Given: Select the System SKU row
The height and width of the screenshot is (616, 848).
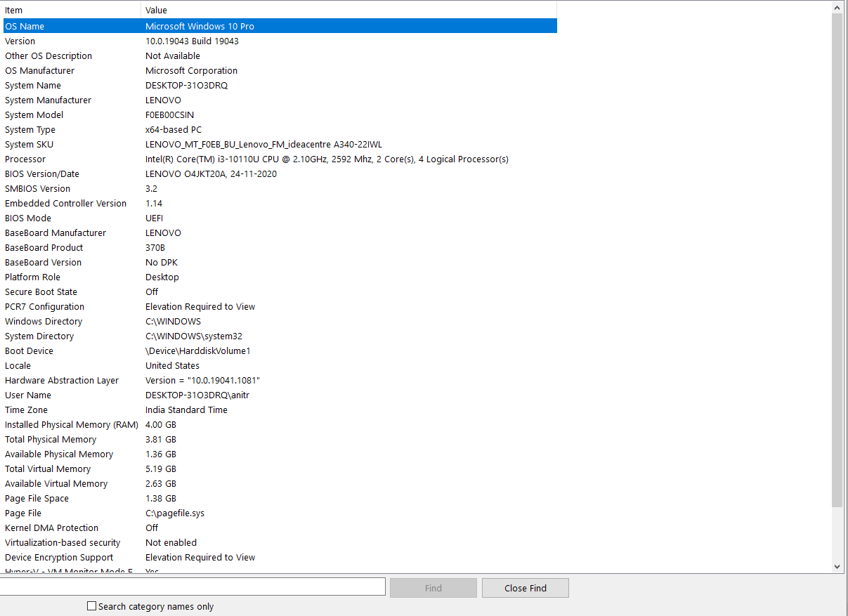Looking at the screenshot, I should coord(279,144).
